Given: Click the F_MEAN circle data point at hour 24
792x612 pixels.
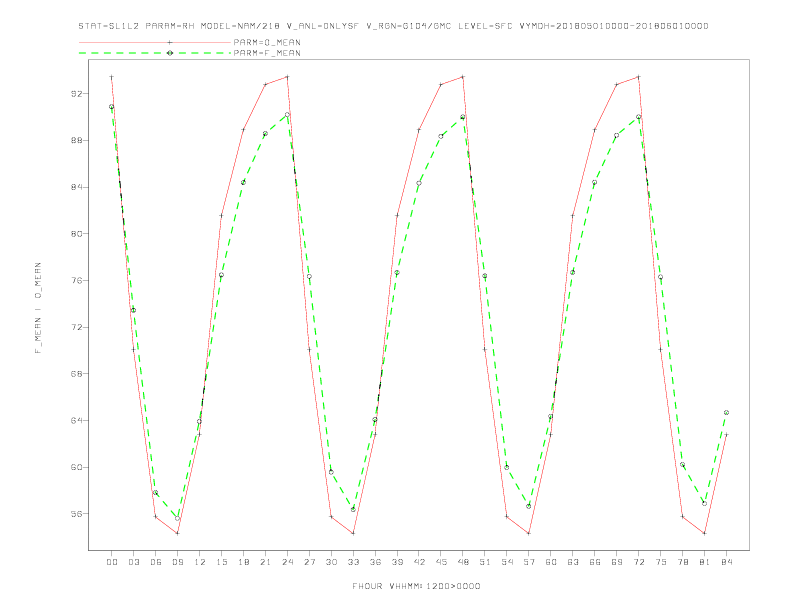Looking at the screenshot, I should coord(287,115).
